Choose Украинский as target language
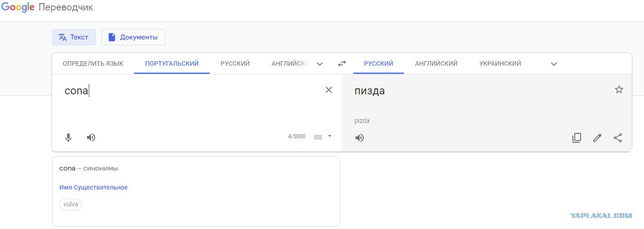Viewport: 644px width, 229px height. [500, 63]
